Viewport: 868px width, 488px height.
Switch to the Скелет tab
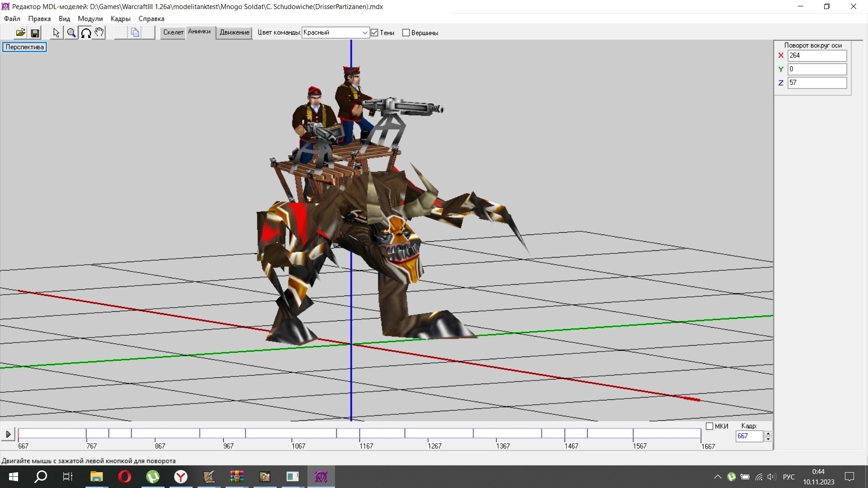point(173,32)
